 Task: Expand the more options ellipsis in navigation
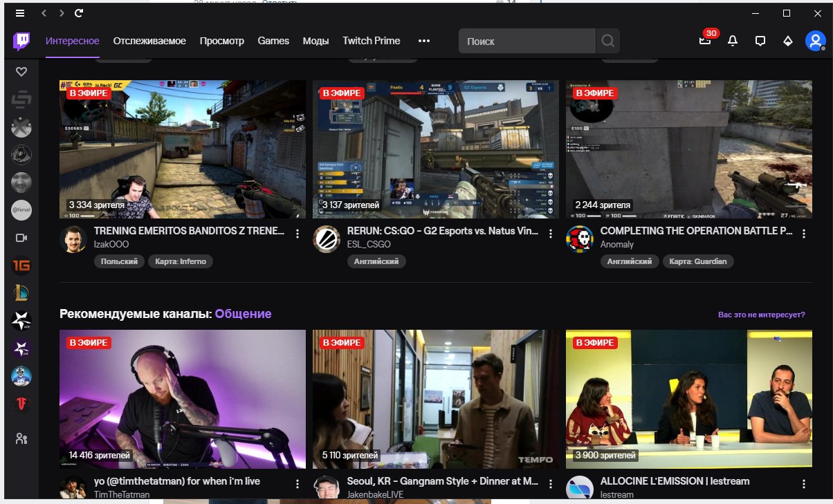coord(424,41)
